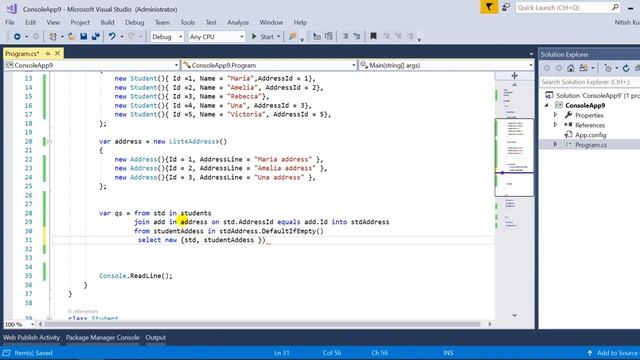Open the Help menu
The width and height of the screenshot is (640, 360).
click(x=300, y=22)
